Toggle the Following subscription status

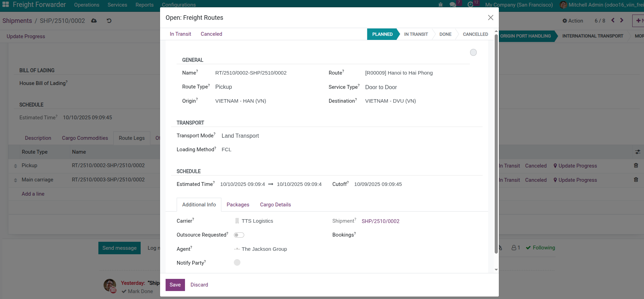pos(540,248)
